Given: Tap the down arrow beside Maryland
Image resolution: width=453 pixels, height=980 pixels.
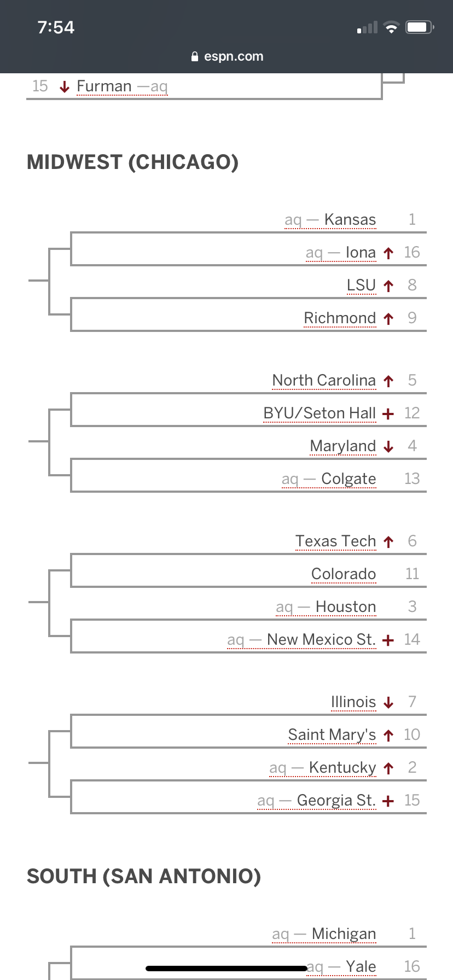Looking at the screenshot, I should (x=388, y=447).
